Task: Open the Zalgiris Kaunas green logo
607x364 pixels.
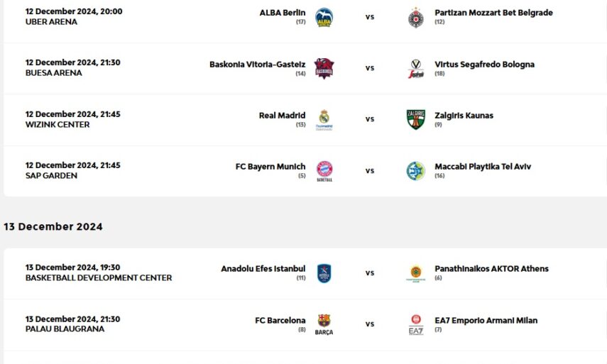Action: click(416, 119)
